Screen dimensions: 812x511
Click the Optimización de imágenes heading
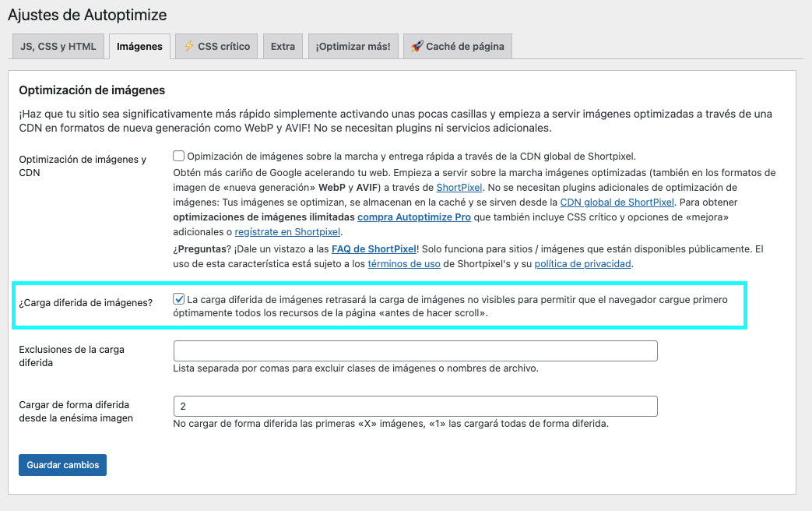tap(92, 90)
